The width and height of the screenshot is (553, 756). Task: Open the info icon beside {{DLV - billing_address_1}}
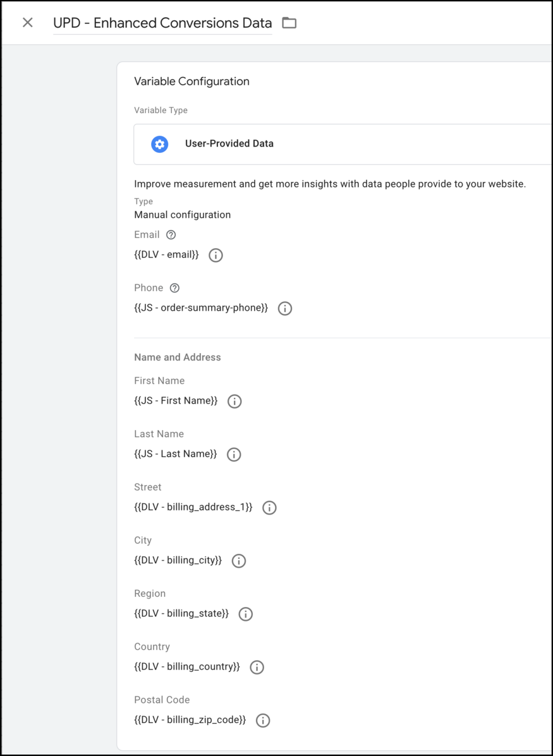click(x=269, y=508)
